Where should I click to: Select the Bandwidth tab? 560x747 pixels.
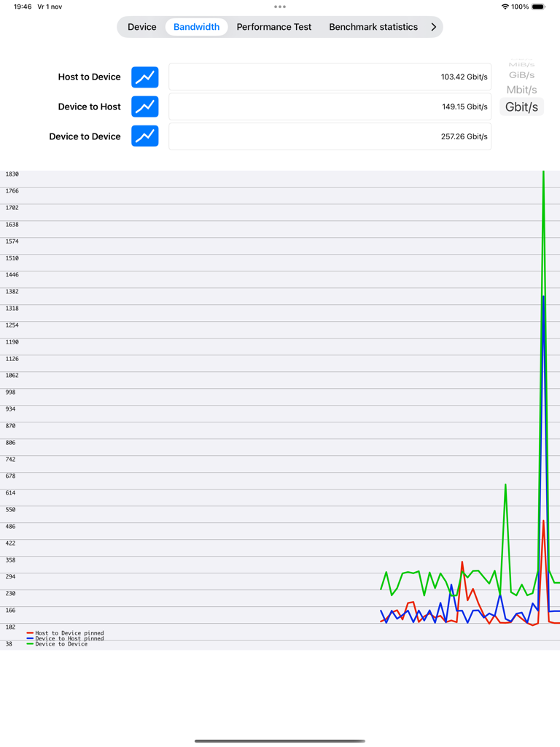click(197, 27)
